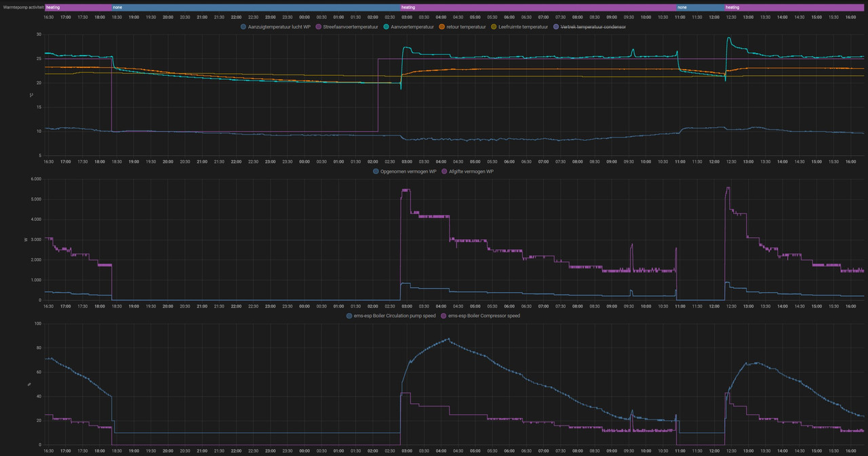The height and width of the screenshot is (456, 868).
Task: Toggle the Aanzuigtemperatuur lucht WP legend marker
Action: click(243, 27)
